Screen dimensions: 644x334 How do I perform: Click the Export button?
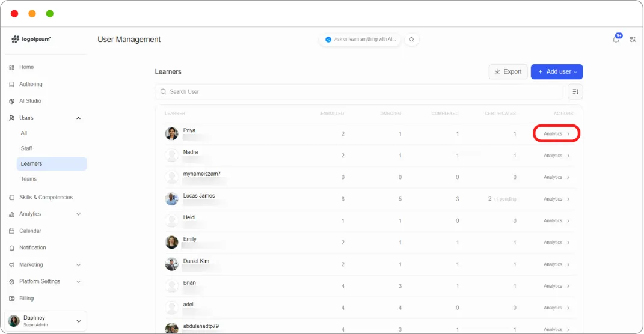tap(508, 72)
